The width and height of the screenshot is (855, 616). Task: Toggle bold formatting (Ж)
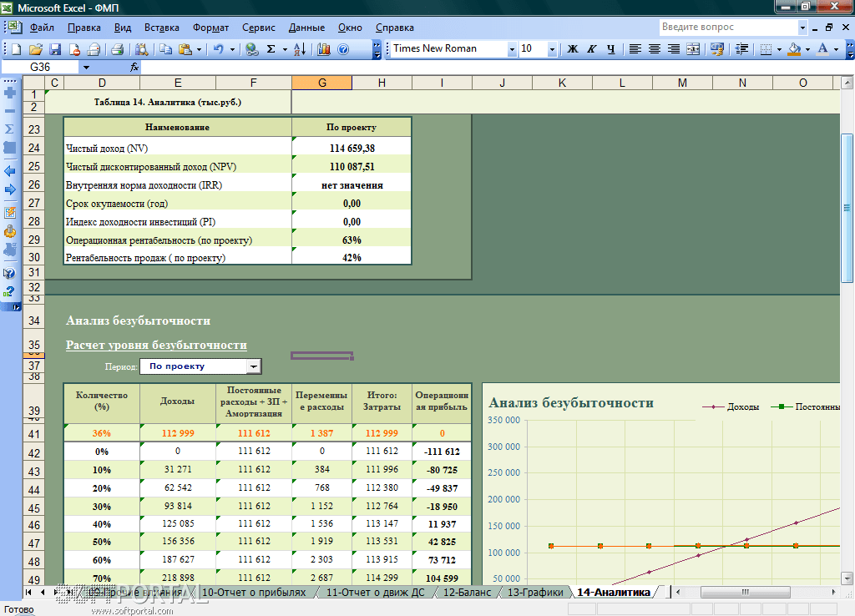pyautogui.click(x=573, y=49)
